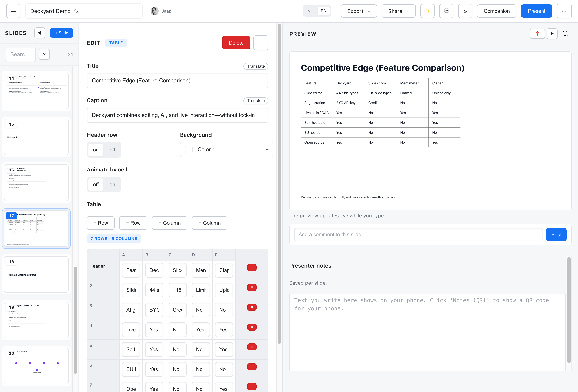Click the Caption input field

coord(177,115)
